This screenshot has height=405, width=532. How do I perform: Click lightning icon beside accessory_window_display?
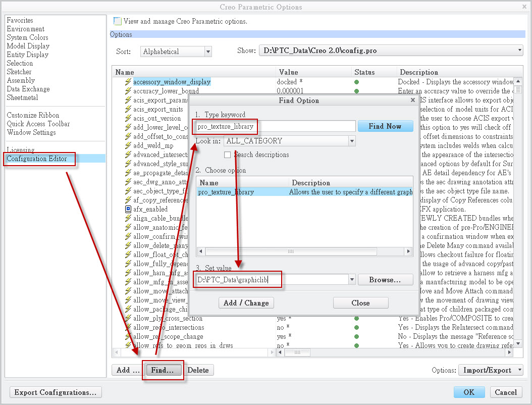click(x=128, y=82)
